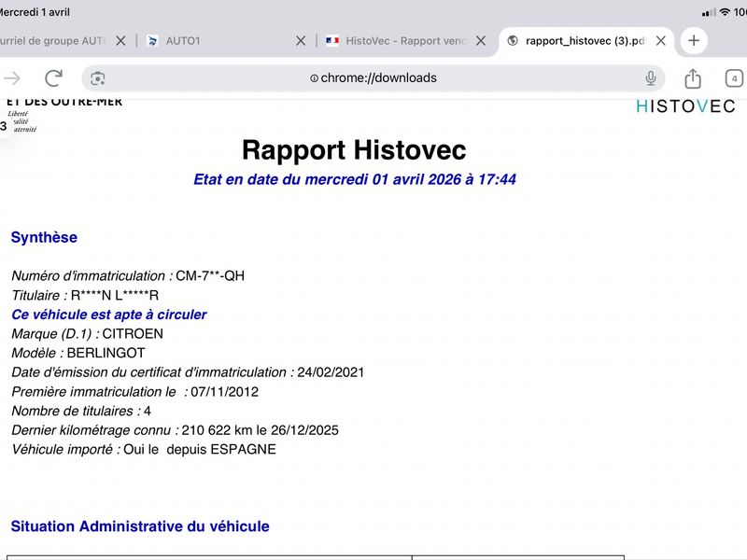Close the HistoVec - Rapport vendeur tab
747x560 pixels.
tap(481, 41)
